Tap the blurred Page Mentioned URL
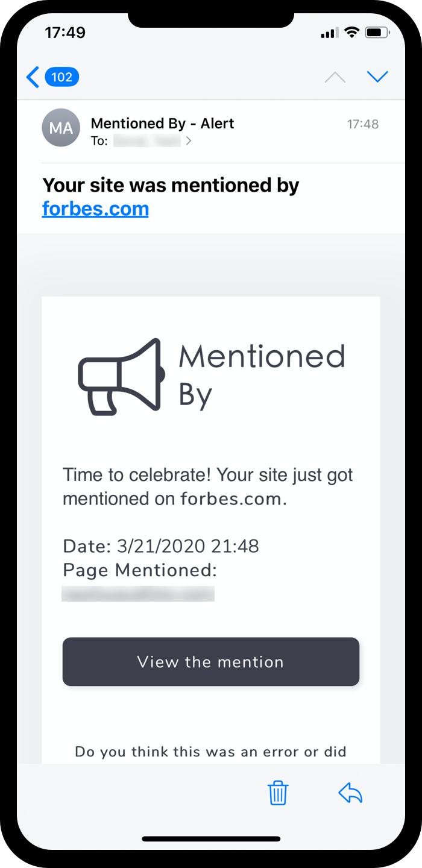 pos(138,594)
